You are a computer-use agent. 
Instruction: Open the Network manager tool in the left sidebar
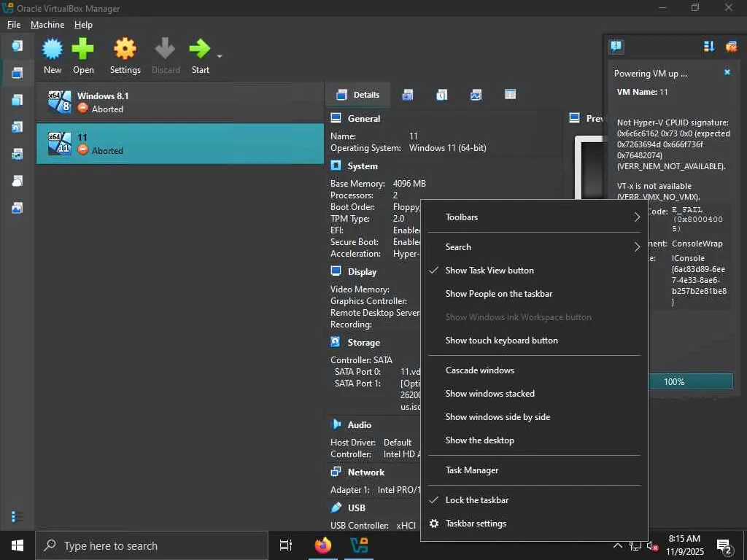18,155
